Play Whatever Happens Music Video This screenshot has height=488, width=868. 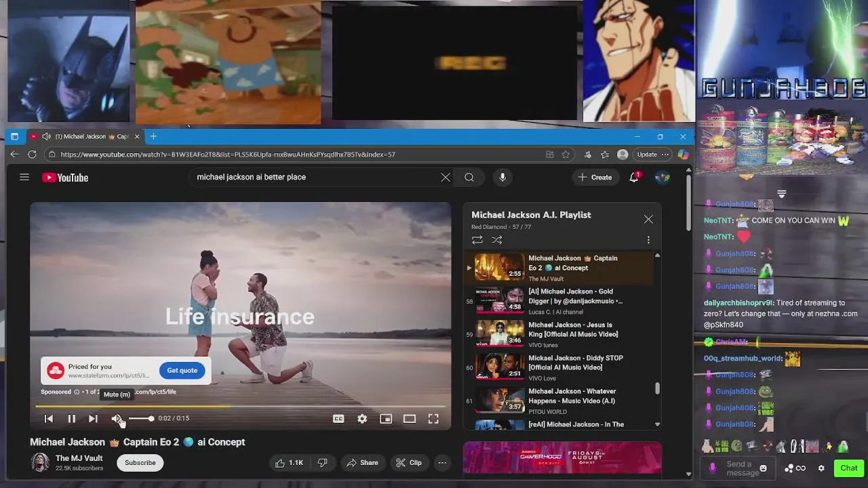point(559,401)
